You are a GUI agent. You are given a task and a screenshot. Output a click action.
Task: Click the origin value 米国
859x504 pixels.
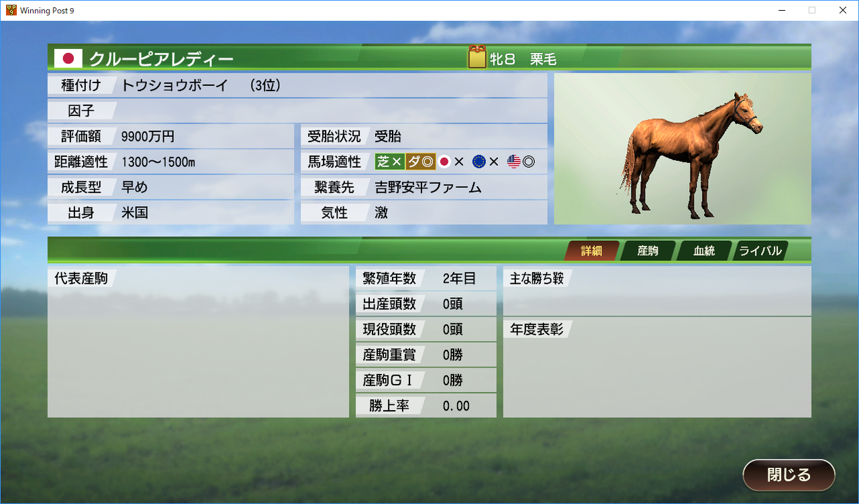coord(134,213)
